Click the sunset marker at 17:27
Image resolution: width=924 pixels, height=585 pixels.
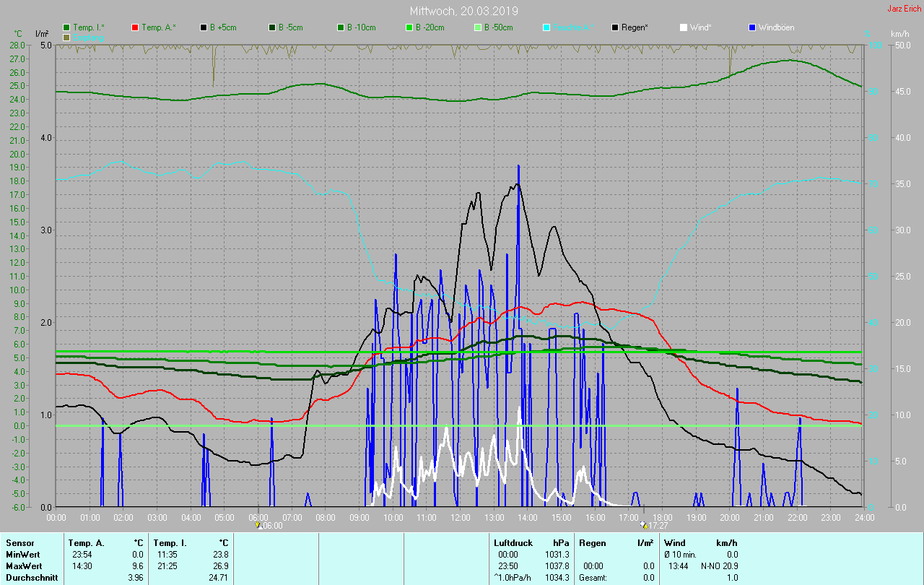pyautogui.click(x=644, y=525)
